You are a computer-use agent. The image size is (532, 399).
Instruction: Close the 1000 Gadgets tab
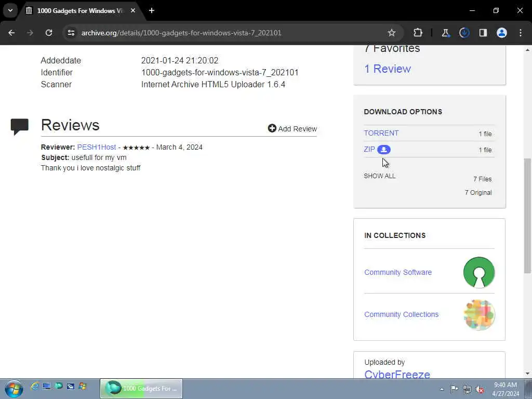click(x=133, y=10)
